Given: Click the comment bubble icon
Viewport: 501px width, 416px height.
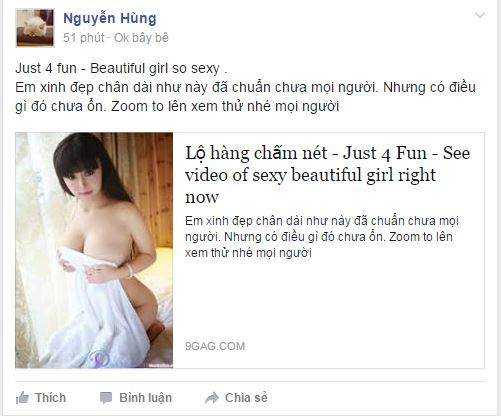Looking at the screenshot, I should click(x=106, y=398).
